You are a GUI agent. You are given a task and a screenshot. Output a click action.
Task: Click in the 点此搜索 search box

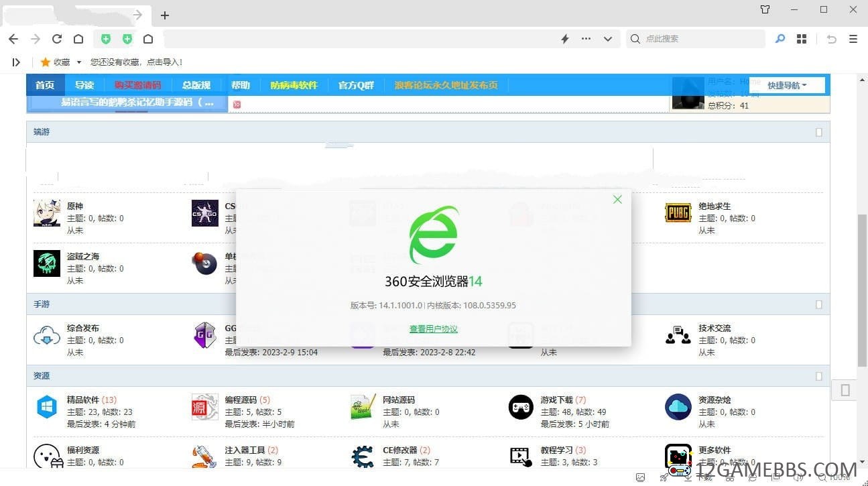(694, 39)
